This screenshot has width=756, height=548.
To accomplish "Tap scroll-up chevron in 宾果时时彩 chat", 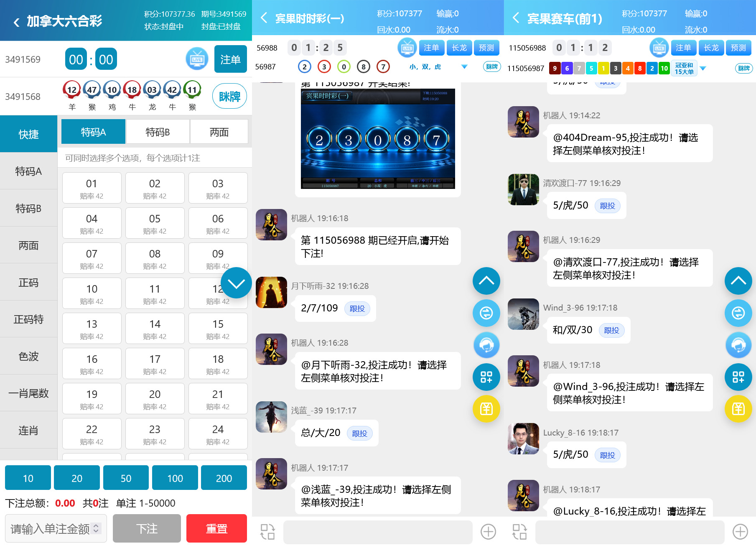I will click(486, 281).
